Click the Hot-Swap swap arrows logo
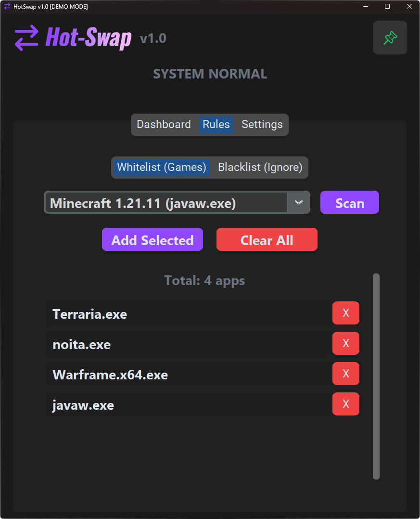 pos(26,38)
